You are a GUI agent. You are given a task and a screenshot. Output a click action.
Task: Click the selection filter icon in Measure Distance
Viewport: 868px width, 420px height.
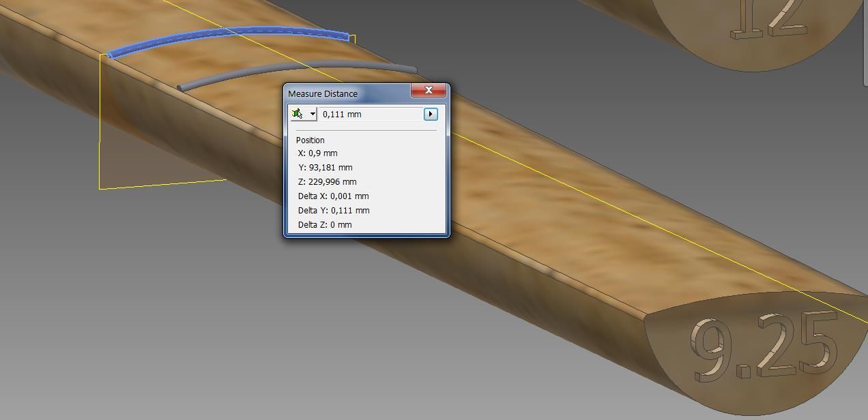tap(297, 114)
